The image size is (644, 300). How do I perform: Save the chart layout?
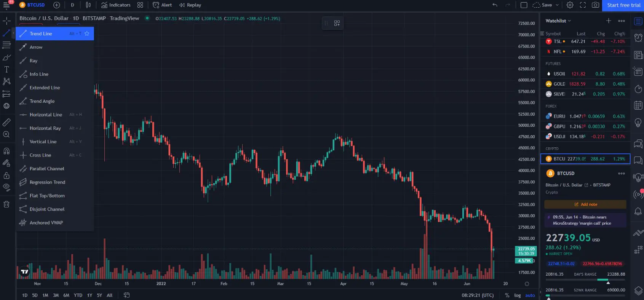pos(543,5)
